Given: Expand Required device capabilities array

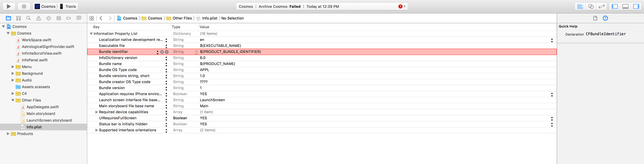Looking at the screenshot, I should [x=96, y=112].
